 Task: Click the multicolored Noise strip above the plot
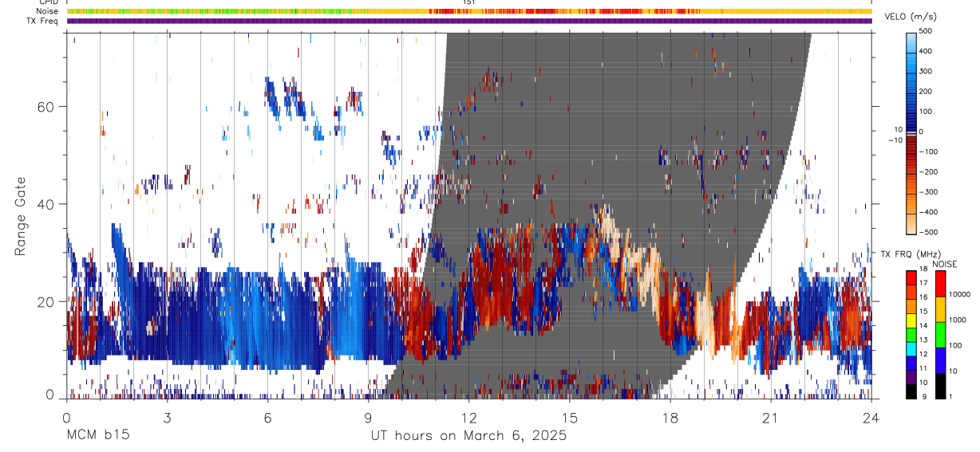(x=468, y=12)
